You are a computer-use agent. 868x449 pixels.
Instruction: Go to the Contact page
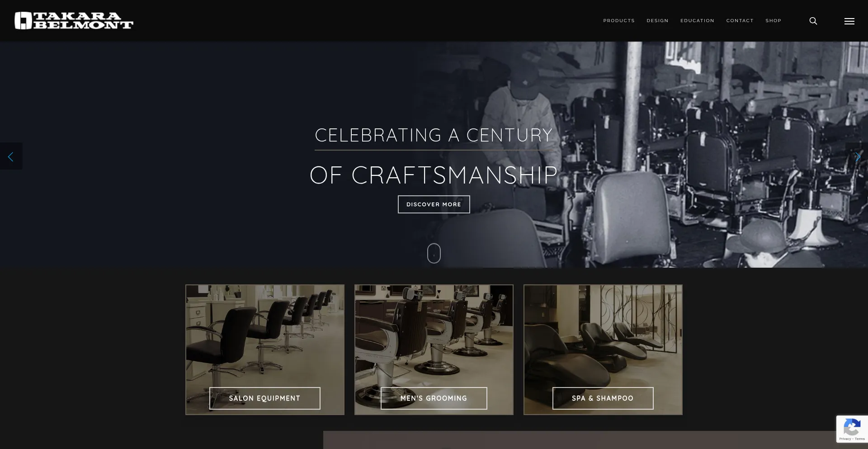pos(740,21)
